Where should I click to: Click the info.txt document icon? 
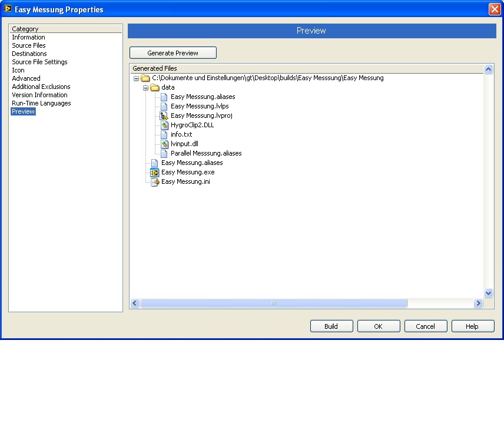click(x=164, y=134)
